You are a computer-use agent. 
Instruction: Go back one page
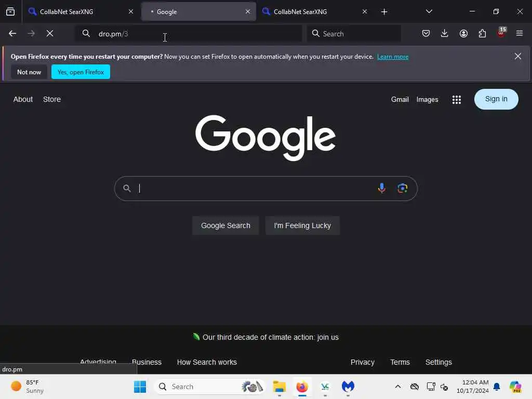[x=12, y=34]
